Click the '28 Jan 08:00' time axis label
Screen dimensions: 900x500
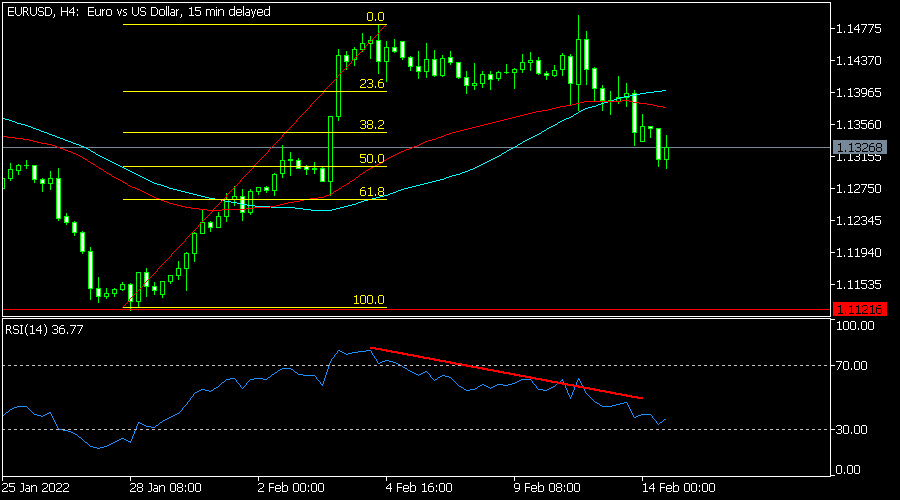(165, 488)
